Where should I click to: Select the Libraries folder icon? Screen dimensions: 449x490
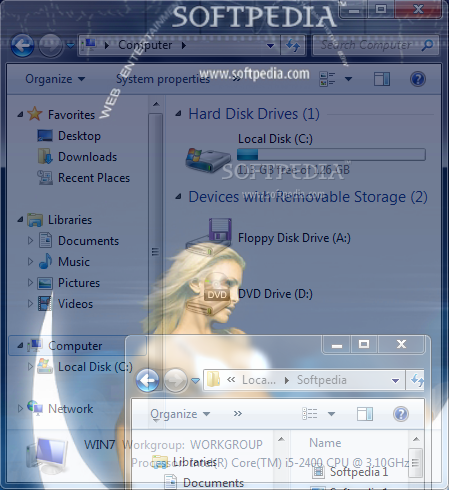coord(35,220)
